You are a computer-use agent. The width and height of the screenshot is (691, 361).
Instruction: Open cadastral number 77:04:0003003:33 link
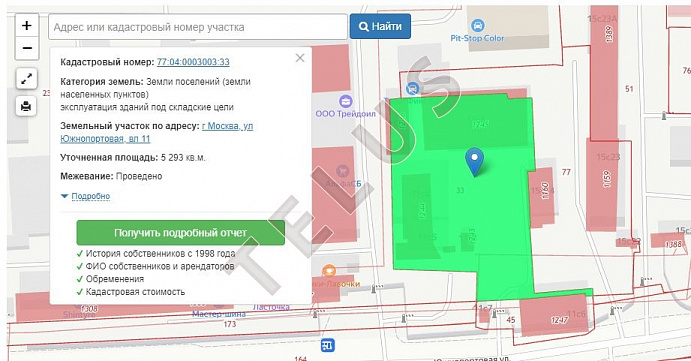coord(193,62)
